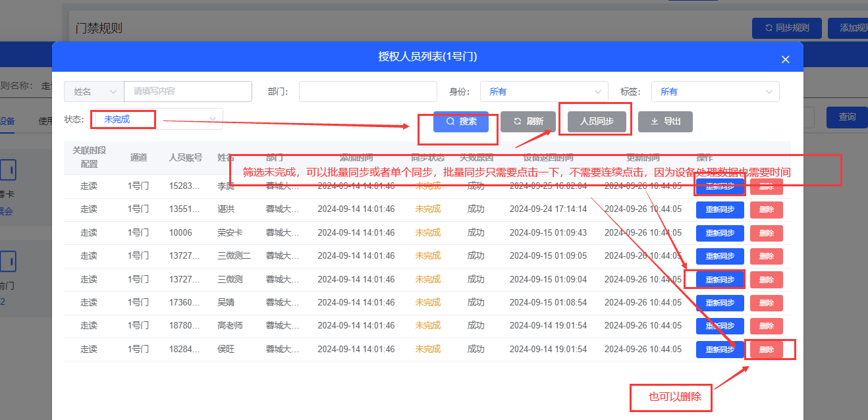This screenshot has width=868, height=420.
Task: Expand the 身份 dropdown showing 所有
Action: [544, 92]
